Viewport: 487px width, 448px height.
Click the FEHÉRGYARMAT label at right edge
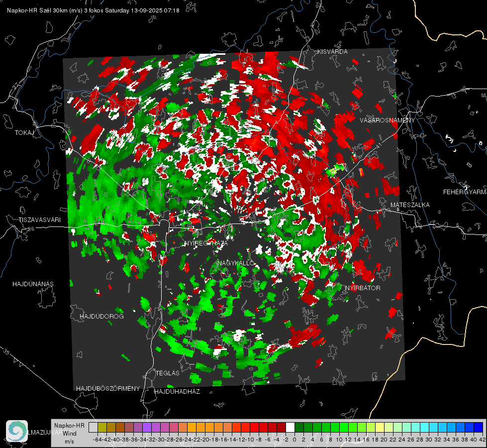pos(465,192)
